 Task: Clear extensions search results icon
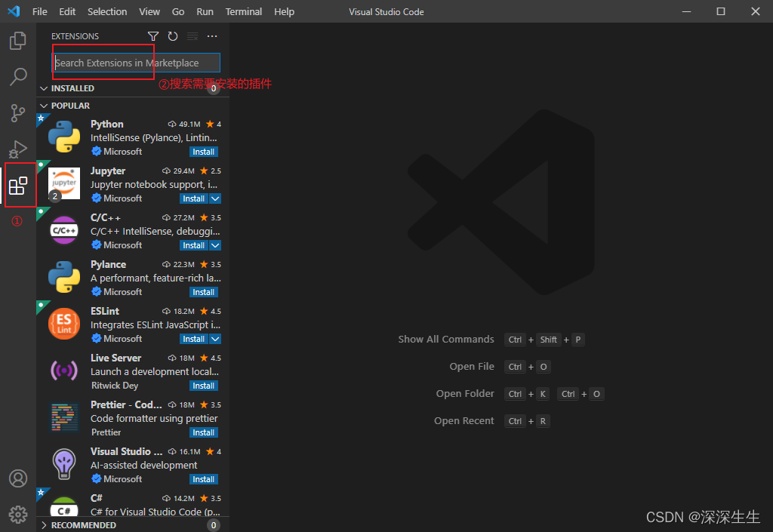click(x=192, y=36)
